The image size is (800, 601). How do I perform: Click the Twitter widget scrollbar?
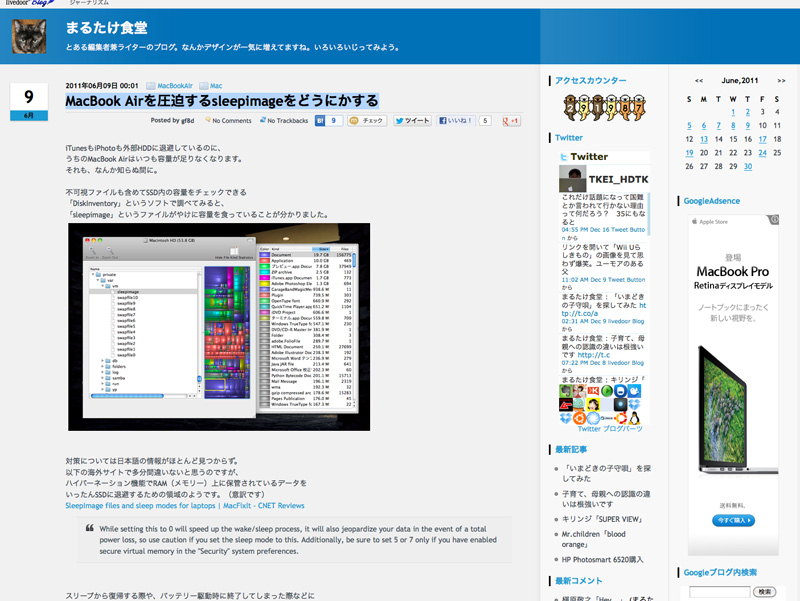[648, 213]
